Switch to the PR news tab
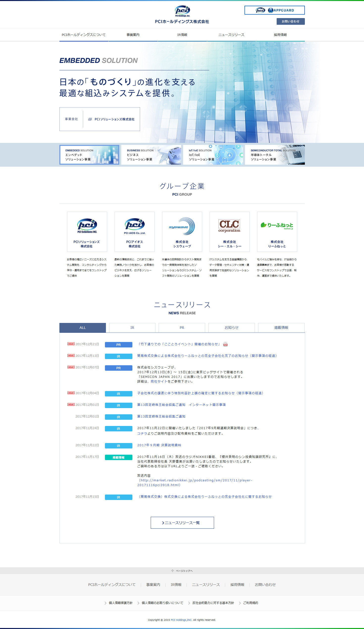Viewport: 364px width, 629px height. tap(182, 328)
